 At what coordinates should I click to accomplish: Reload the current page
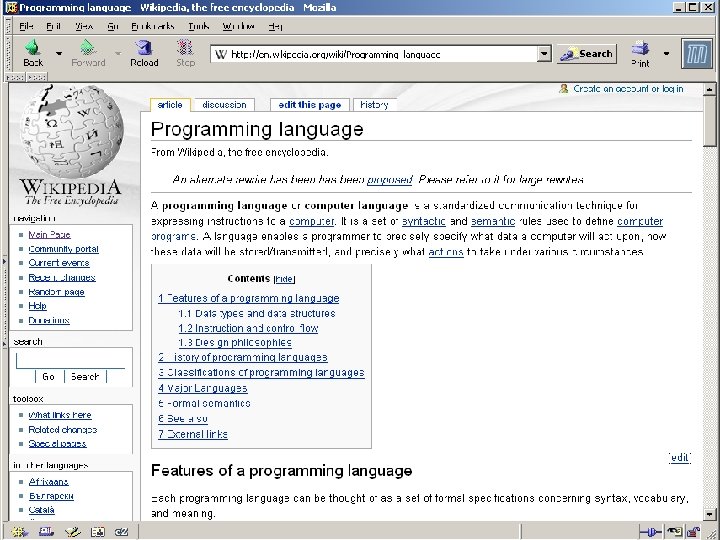144,53
